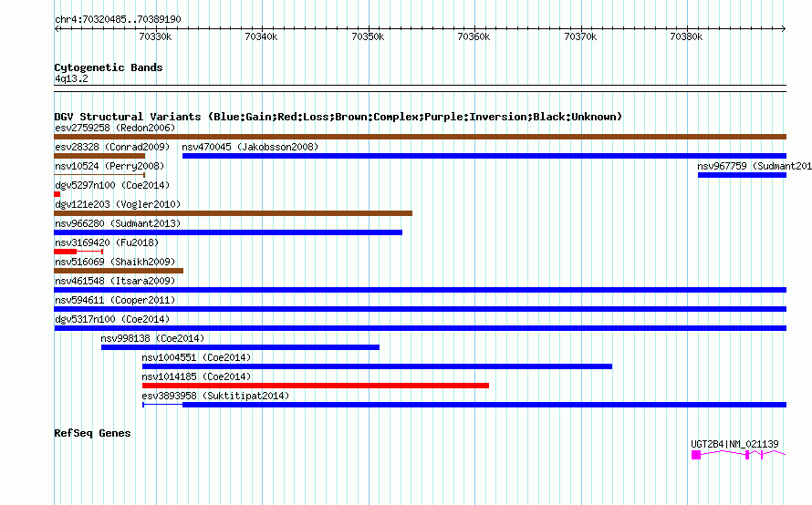Open the DGV Structural Variants track title
Image resolution: width=812 pixels, height=505 pixels.
coord(338,117)
